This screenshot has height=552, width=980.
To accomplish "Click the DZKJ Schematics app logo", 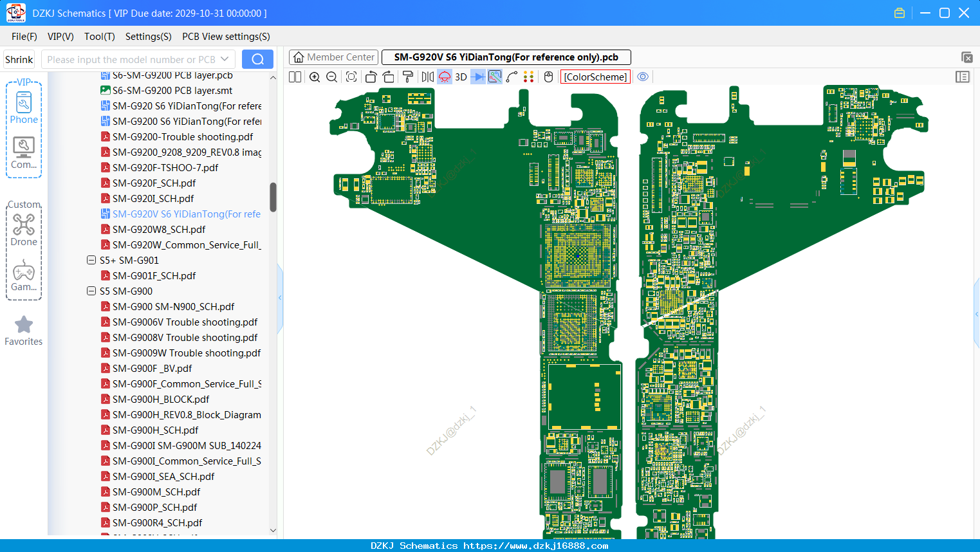I will 15,13.
